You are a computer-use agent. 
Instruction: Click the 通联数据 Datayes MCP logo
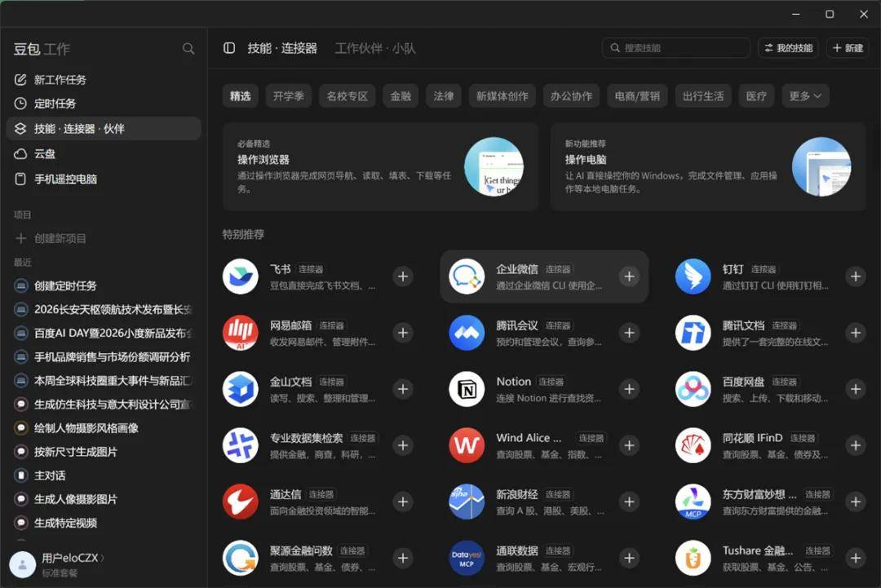pyautogui.click(x=467, y=558)
